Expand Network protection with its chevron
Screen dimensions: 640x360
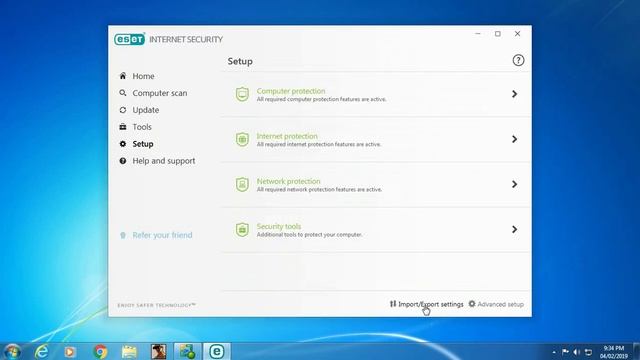click(x=514, y=184)
